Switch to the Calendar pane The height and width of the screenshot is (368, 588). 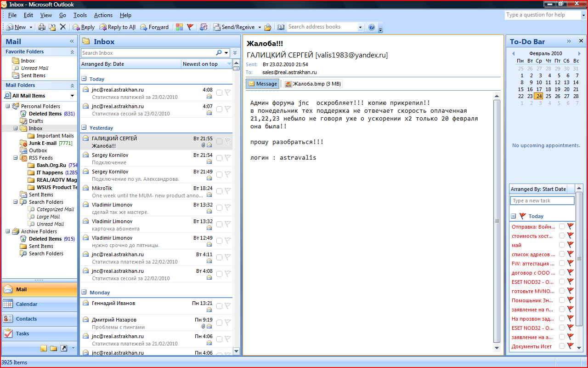pyautogui.click(x=40, y=304)
